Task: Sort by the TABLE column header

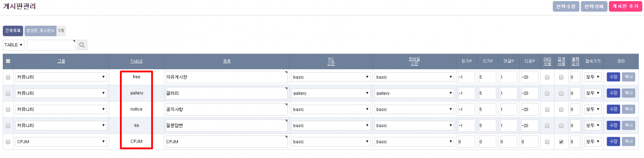Action: [x=136, y=61]
